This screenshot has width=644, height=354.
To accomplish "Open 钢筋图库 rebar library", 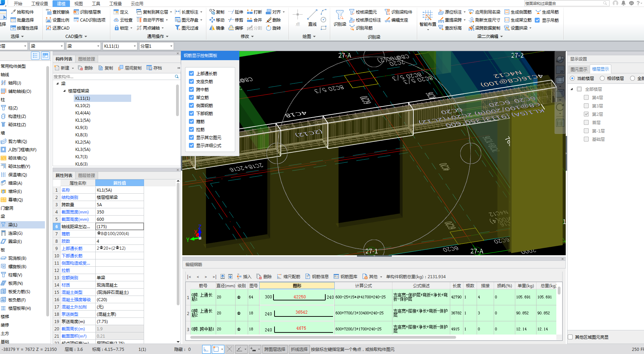I will (x=345, y=276).
